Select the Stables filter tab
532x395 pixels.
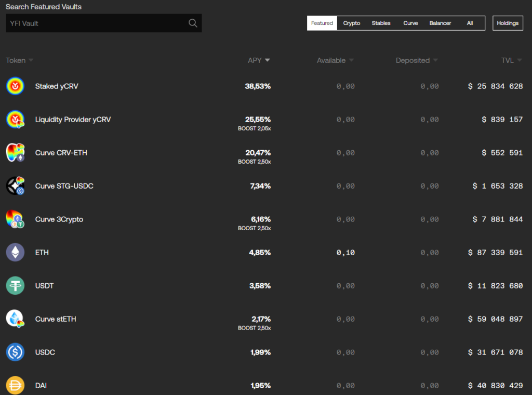[381, 23]
